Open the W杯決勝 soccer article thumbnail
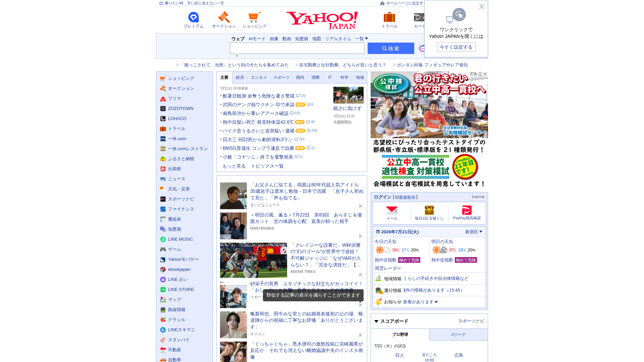 pos(254,260)
